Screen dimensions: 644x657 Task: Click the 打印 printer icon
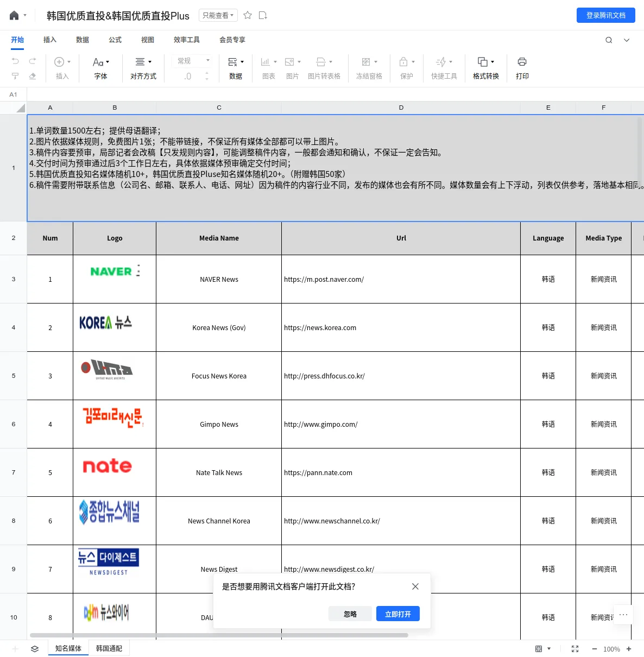click(x=522, y=62)
